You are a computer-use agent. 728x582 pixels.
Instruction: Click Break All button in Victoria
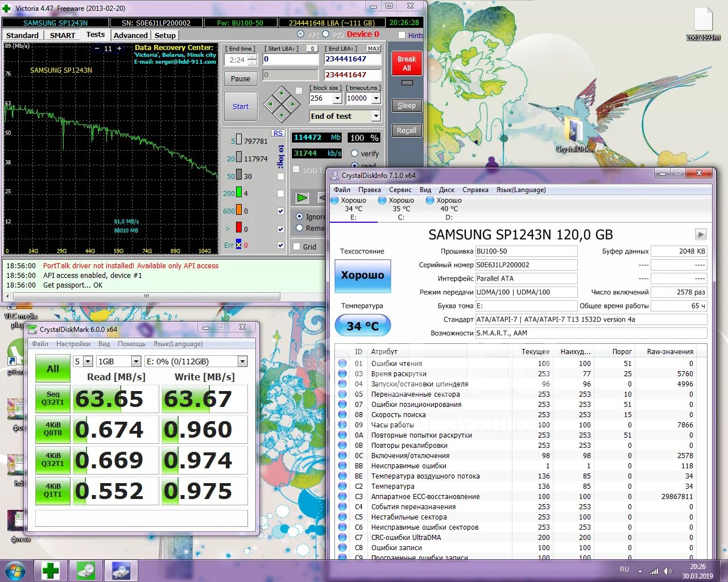[x=407, y=64]
